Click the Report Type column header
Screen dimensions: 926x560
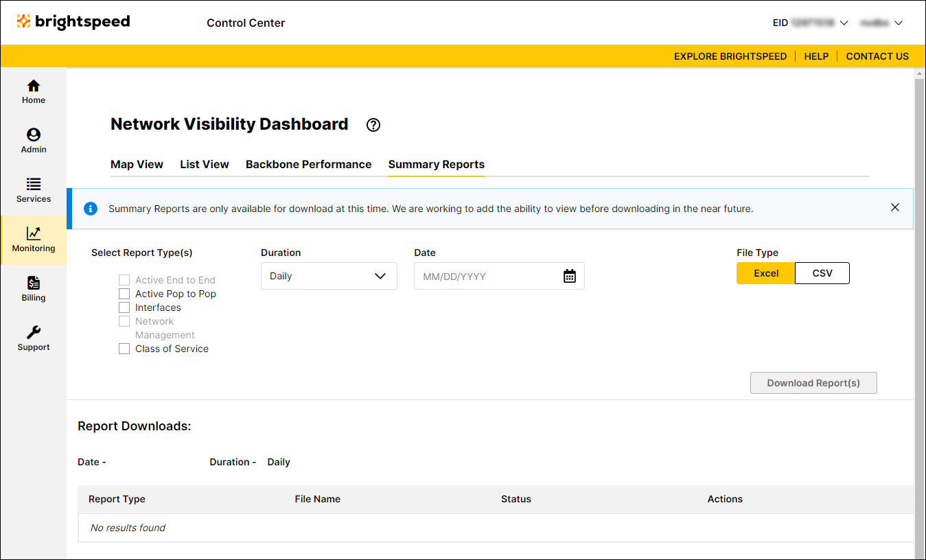117,499
